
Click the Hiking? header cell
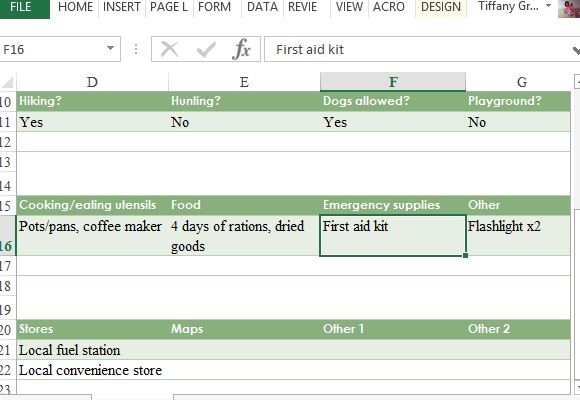pyautogui.click(x=92, y=101)
